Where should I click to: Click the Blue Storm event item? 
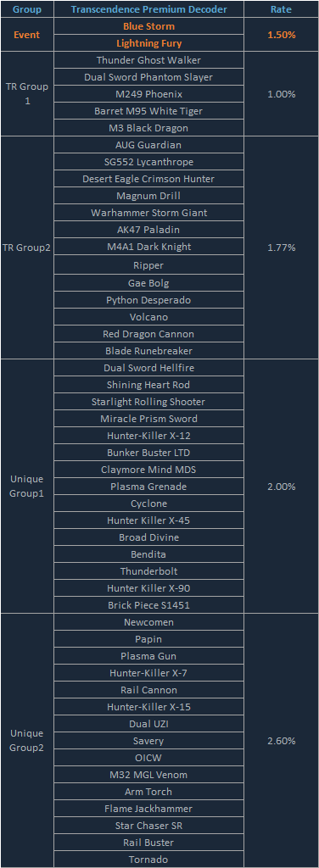click(x=149, y=26)
